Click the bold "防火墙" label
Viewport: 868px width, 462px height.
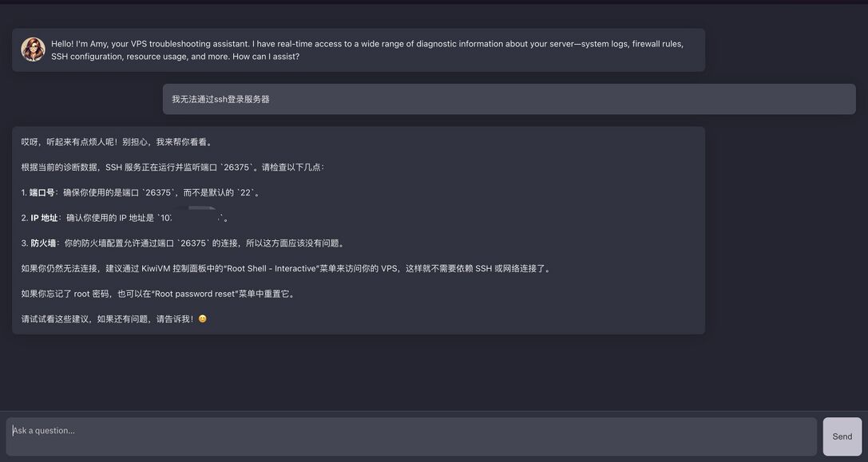(43, 243)
